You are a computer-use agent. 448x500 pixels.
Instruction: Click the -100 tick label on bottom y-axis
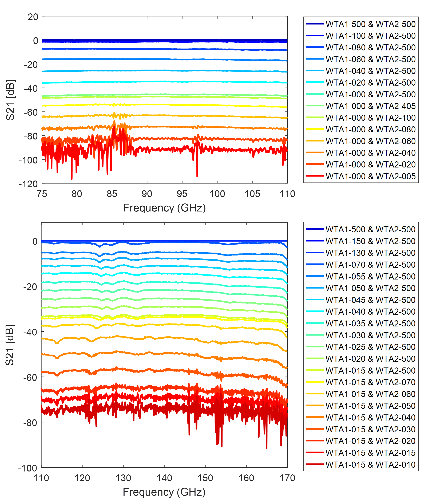coord(27,468)
